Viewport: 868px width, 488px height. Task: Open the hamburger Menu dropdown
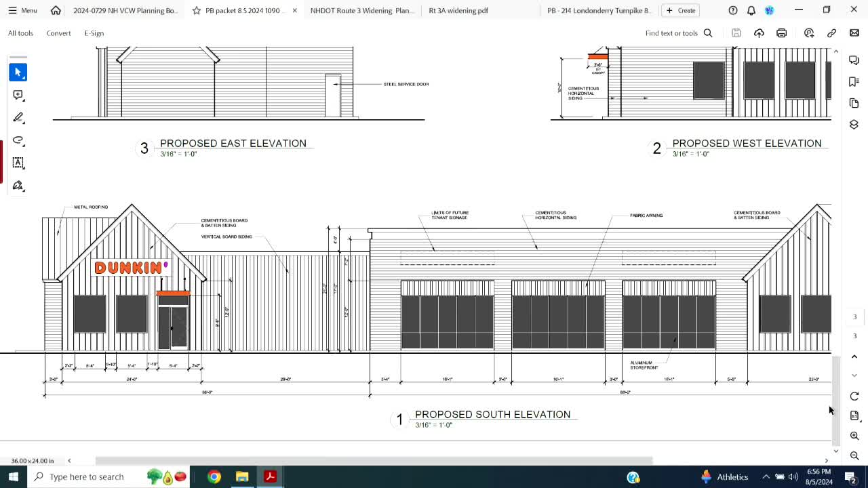click(x=22, y=10)
